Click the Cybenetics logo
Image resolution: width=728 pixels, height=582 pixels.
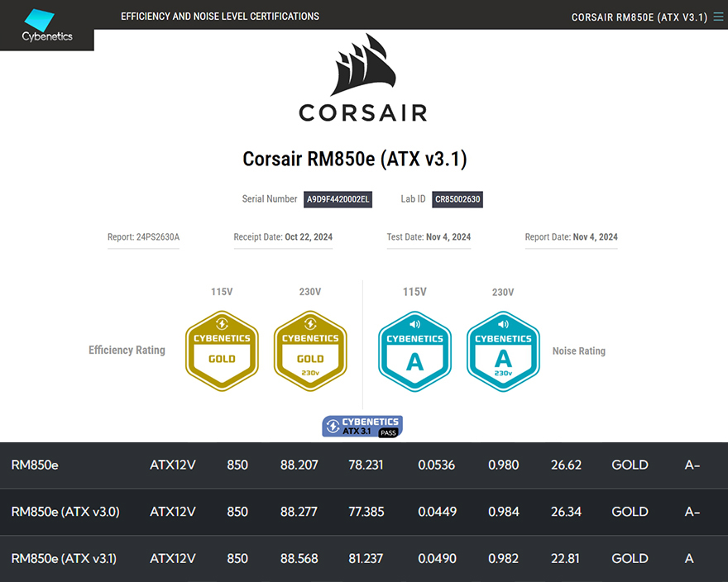(x=47, y=26)
